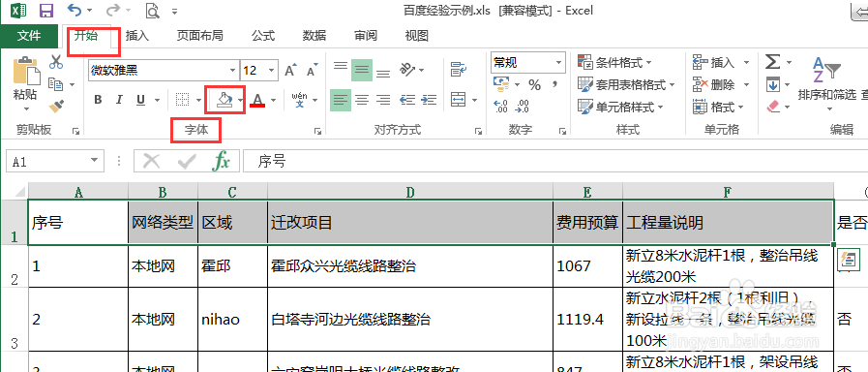868x372 pixels.
Task: Click the text orientation ab icon
Action: click(408, 70)
